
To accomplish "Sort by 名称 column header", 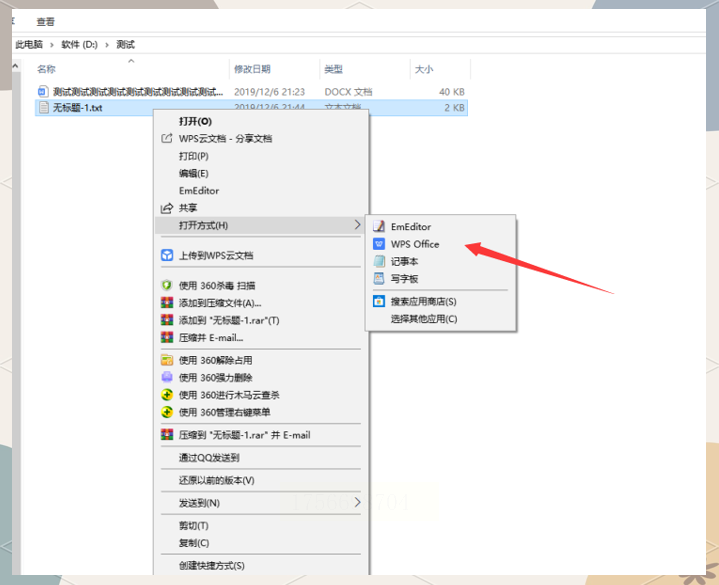I will click(46, 69).
